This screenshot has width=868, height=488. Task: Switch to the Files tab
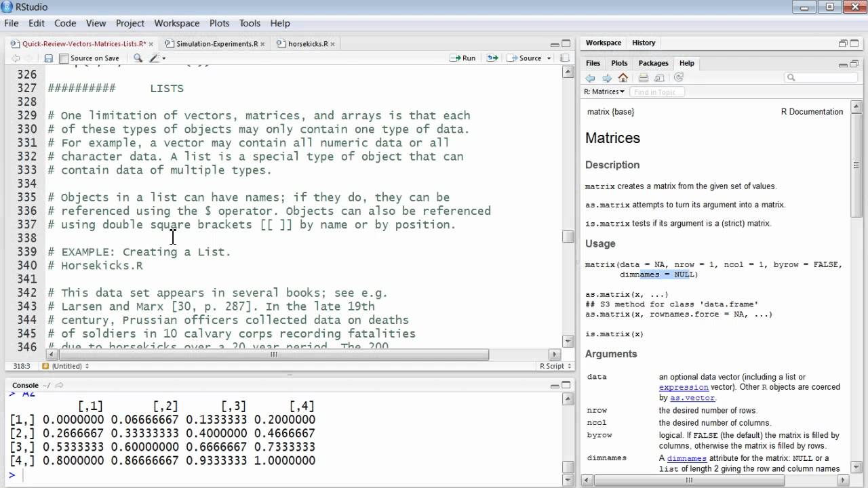click(x=593, y=63)
